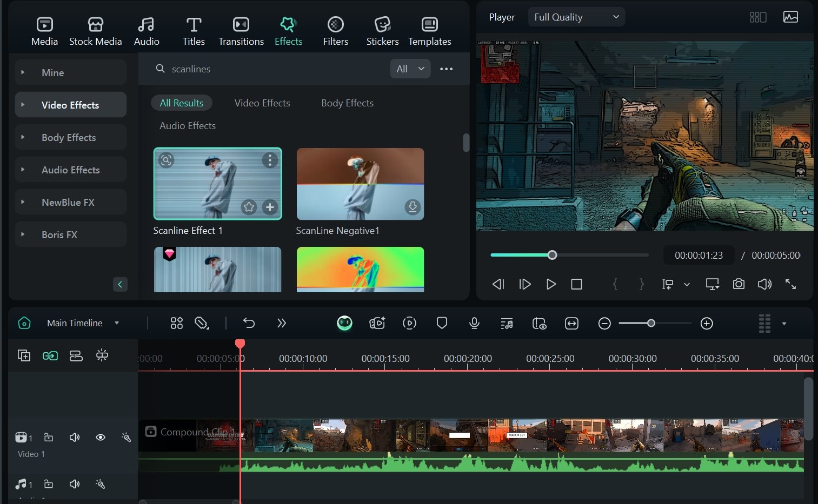The height and width of the screenshot is (504, 818).
Task: Set the mark out point
Action: coord(642,284)
